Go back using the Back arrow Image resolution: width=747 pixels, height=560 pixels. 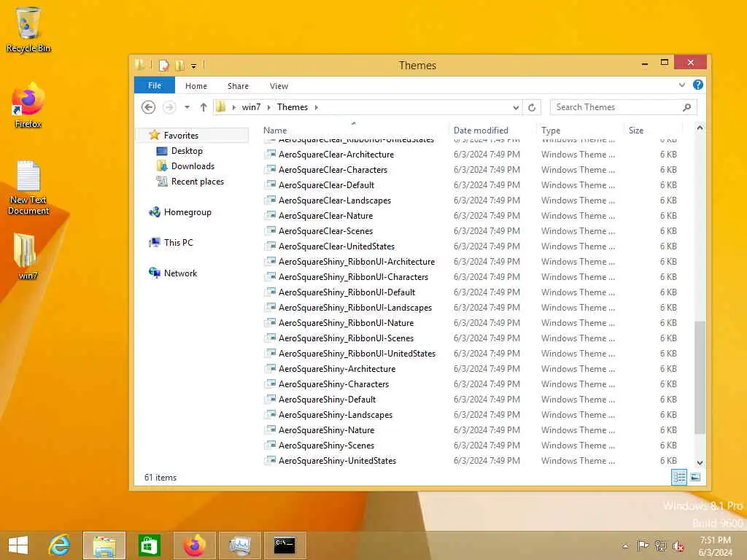point(148,107)
